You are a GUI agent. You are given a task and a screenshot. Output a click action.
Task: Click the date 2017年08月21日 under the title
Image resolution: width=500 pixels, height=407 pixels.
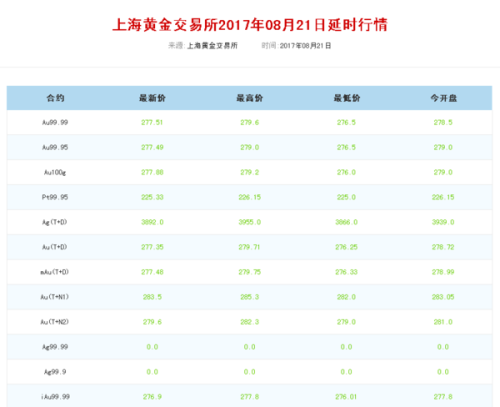click(x=305, y=46)
